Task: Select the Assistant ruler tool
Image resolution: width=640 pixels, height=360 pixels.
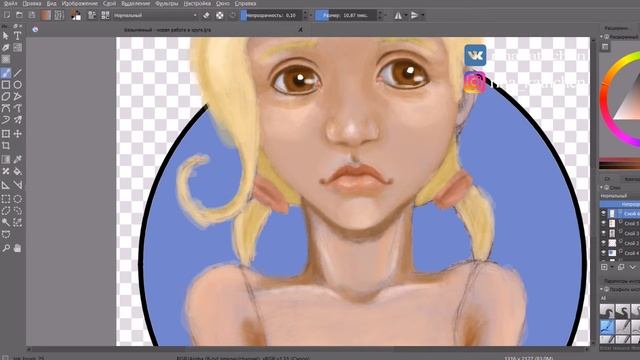Action: [x=6, y=185]
